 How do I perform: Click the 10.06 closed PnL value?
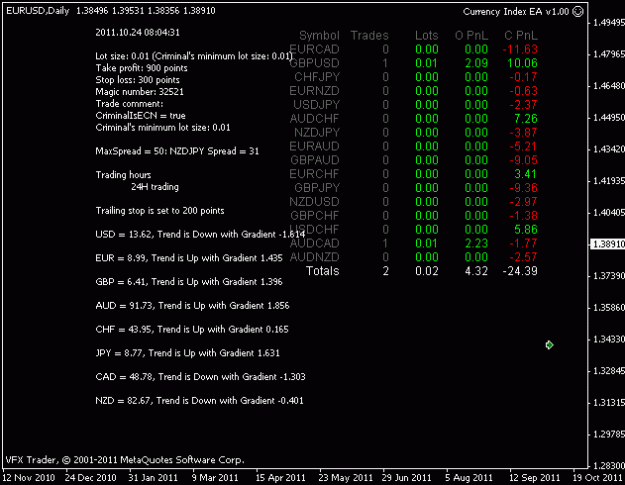click(523, 63)
